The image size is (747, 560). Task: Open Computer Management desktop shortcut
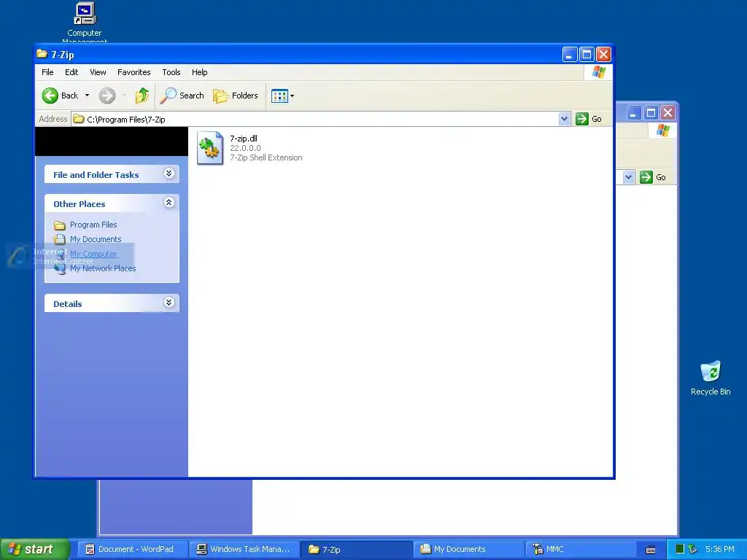point(85,21)
